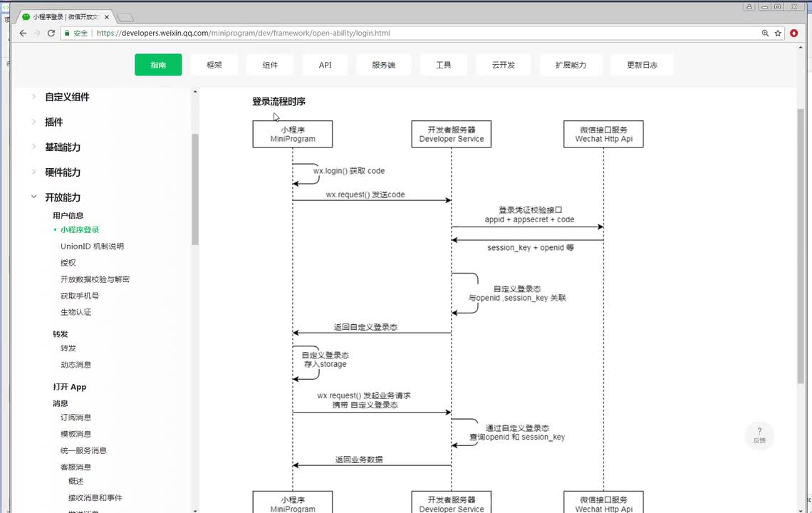Click the browser profile icon in title bar

(749, 6)
